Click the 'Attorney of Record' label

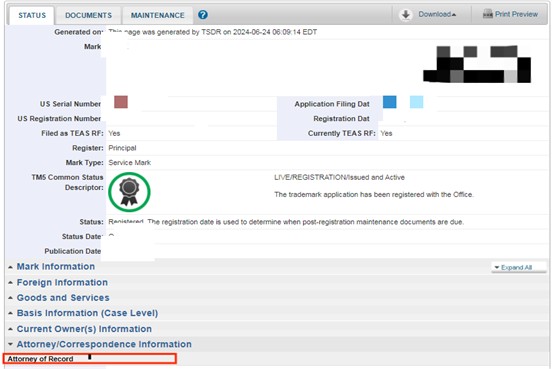click(41, 359)
